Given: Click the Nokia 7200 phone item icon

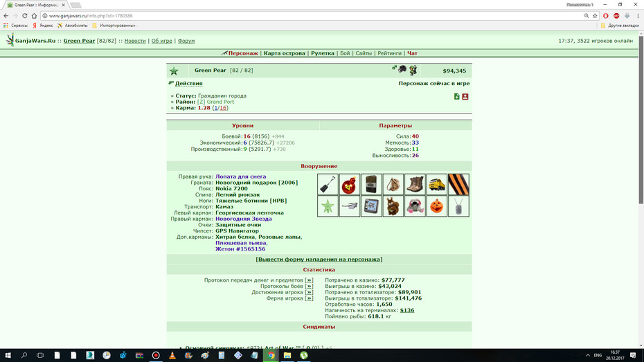Looking at the screenshot, I should (x=371, y=184).
